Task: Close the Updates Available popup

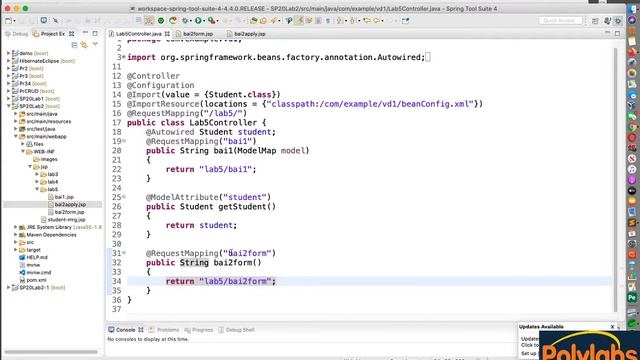Action: 612,327
